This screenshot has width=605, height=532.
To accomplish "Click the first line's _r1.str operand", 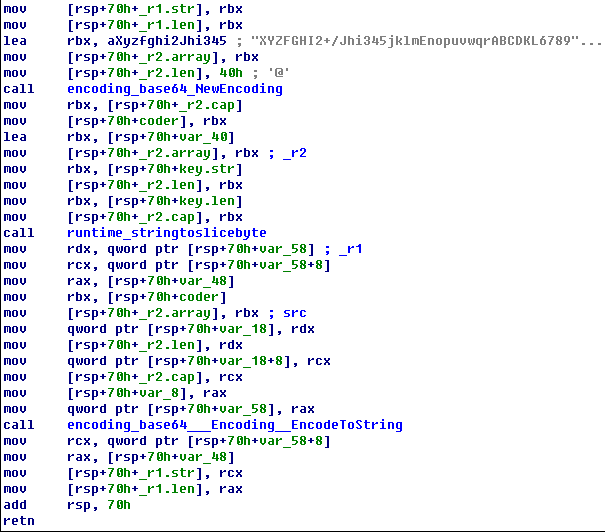I will coord(167,9).
